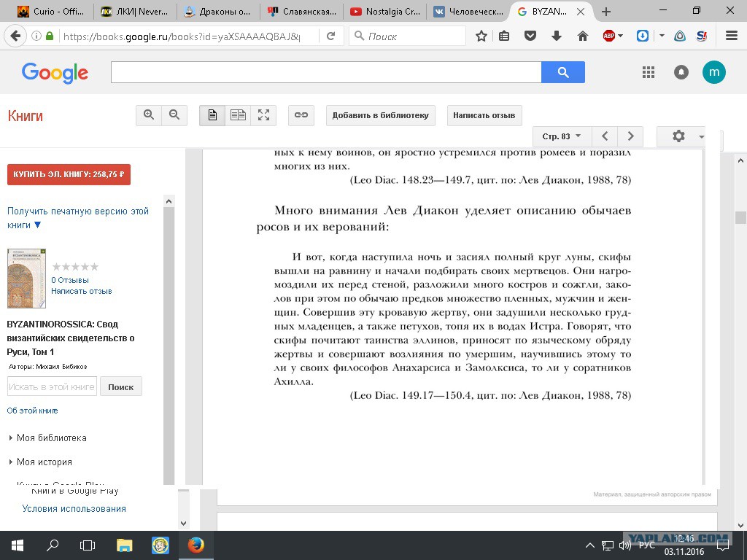Bookmark this page with the star icon

pos(481,36)
